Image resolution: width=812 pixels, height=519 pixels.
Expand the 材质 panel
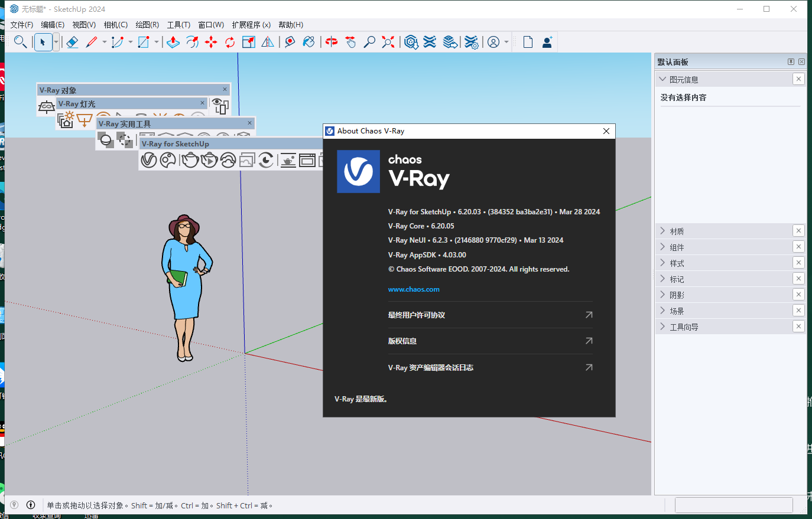[x=662, y=231]
